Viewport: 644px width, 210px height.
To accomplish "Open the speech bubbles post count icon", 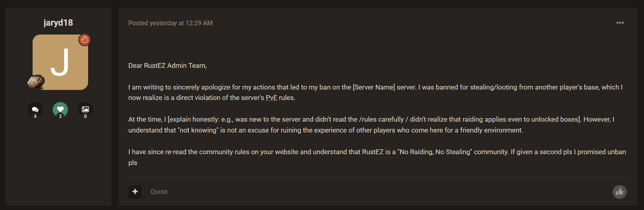I will 35,109.
